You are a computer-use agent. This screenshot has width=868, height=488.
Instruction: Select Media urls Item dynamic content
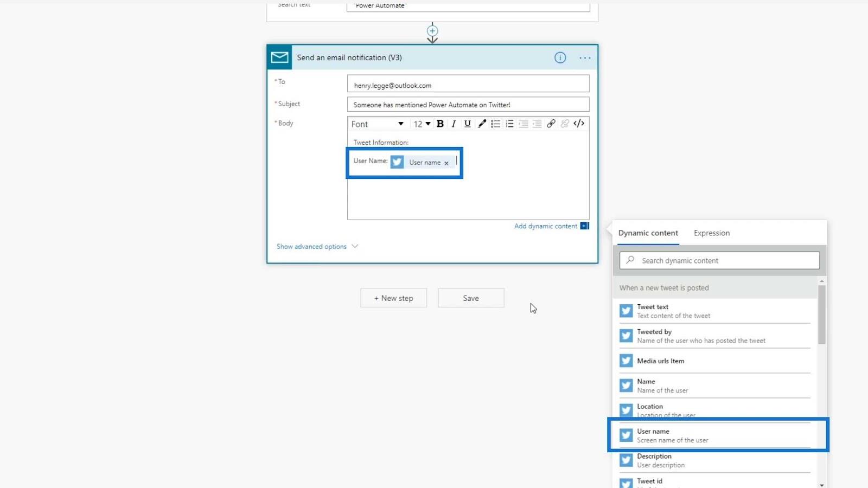pyautogui.click(x=715, y=361)
